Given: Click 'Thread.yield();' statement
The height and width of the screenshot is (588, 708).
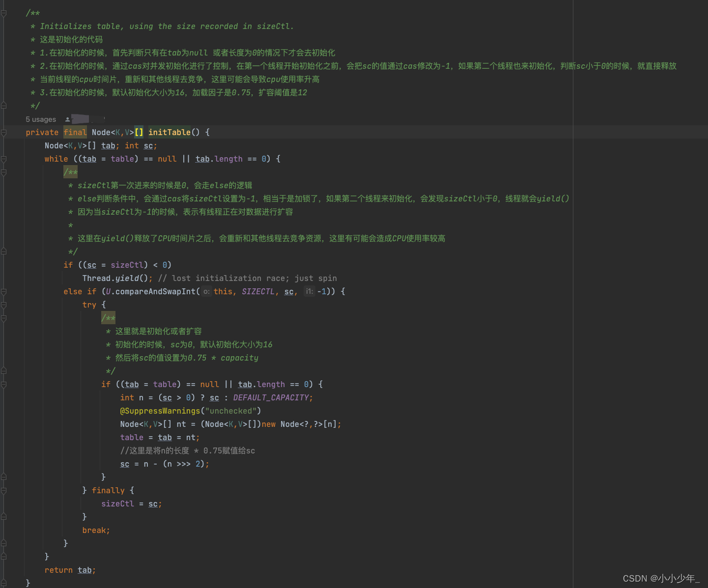Looking at the screenshot, I should tap(117, 278).
